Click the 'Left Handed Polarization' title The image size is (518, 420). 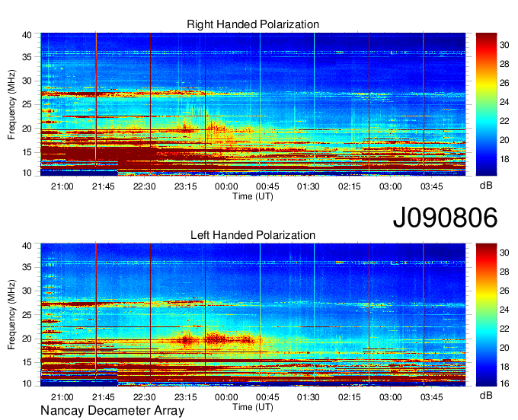pos(253,235)
